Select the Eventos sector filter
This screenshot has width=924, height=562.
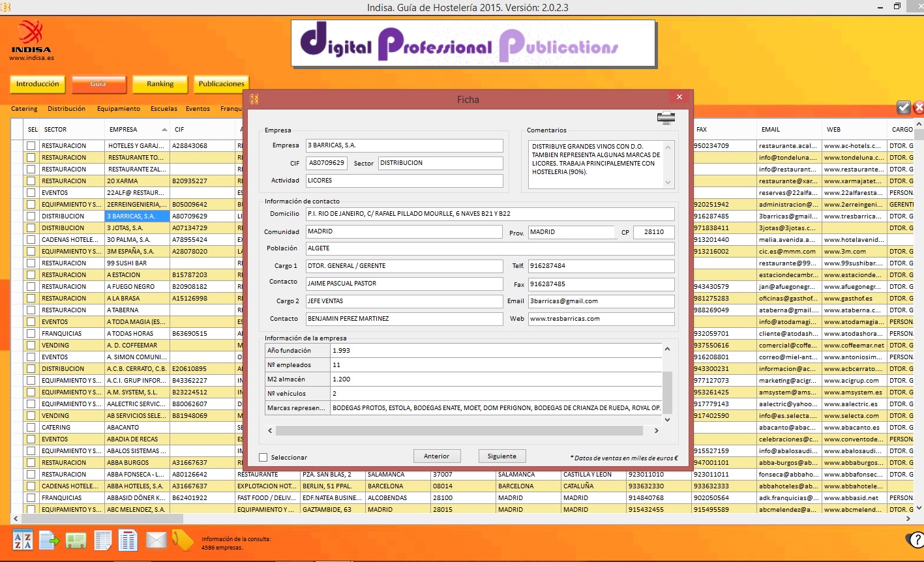point(198,109)
